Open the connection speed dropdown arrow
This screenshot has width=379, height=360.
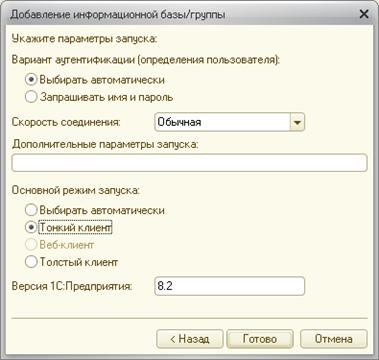(x=297, y=122)
